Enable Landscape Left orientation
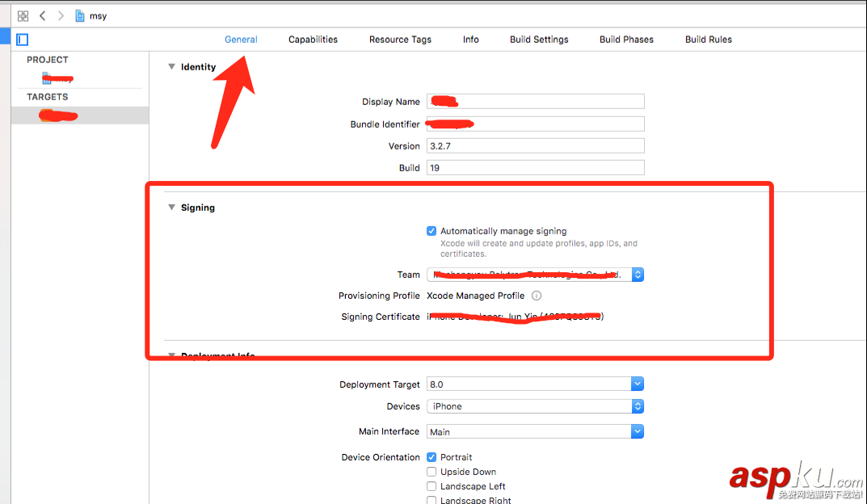Viewport: 867px width, 504px height. click(431, 486)
